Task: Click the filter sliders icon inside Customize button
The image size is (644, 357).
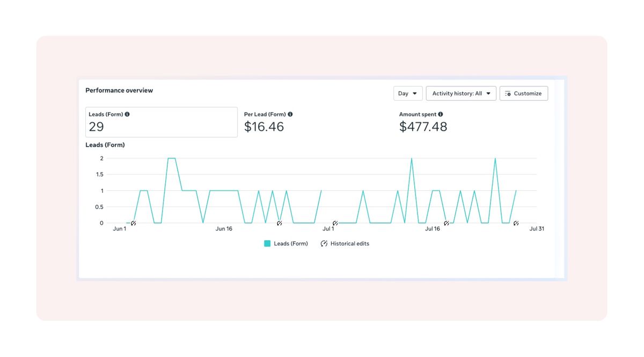Action: coord(508,93)
